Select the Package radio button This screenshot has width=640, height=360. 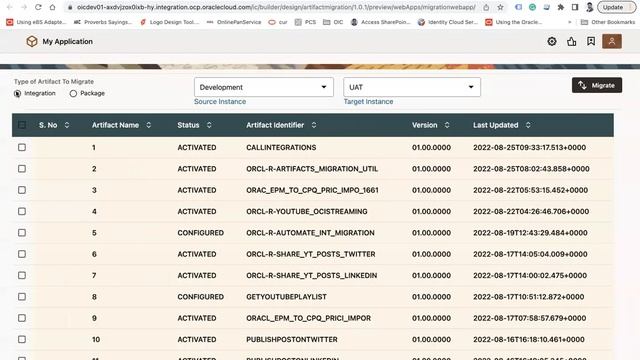pyautogui.click(x=73, y=93)
